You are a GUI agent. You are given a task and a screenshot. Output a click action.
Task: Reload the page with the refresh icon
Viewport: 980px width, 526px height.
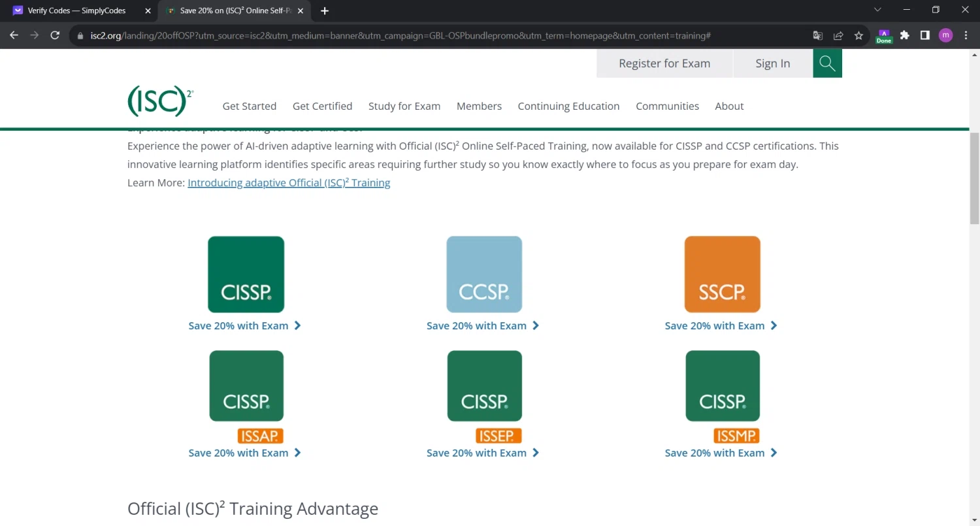coord(55,35)
